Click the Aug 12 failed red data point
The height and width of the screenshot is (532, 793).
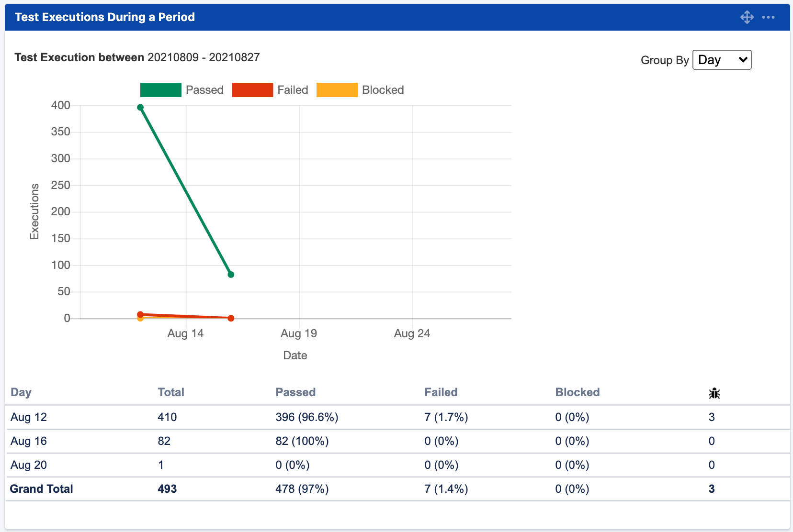[140, 314]
